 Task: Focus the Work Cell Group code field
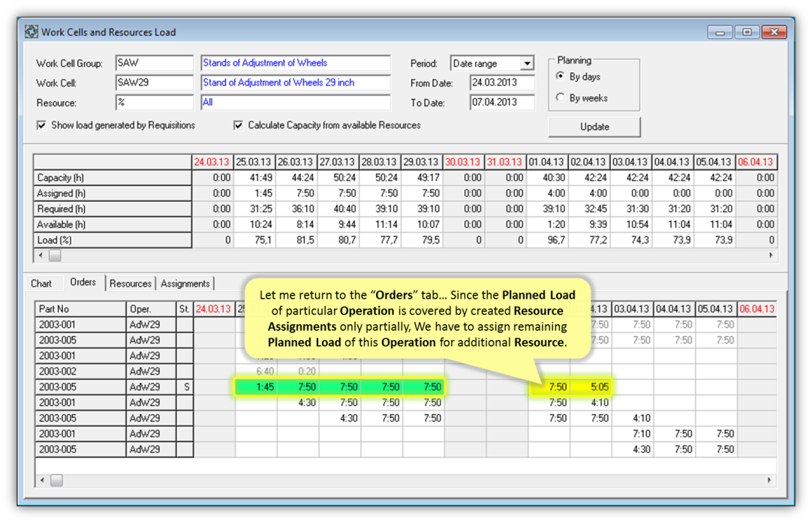155,63
